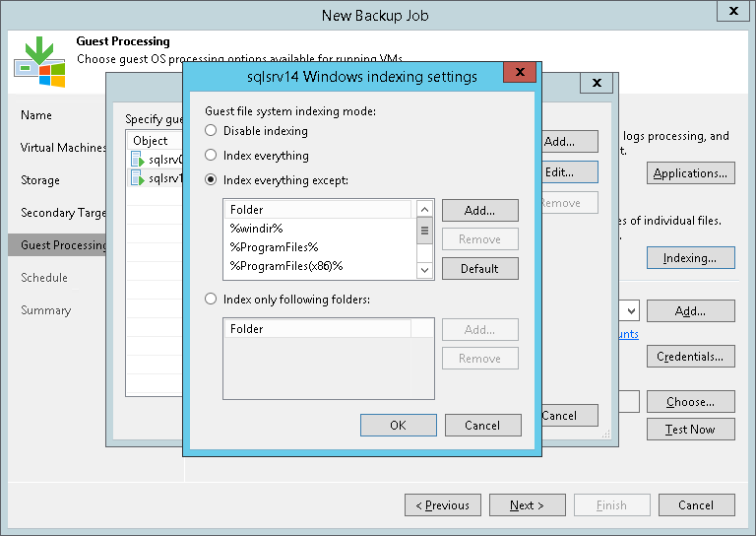Open Applications settings in the wizard

click(691, 173)
